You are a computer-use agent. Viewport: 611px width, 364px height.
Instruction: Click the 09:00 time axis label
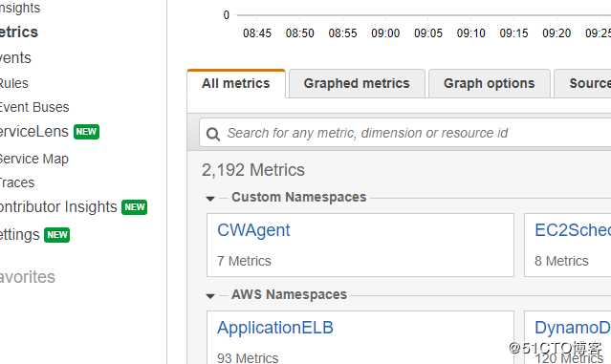(x=385, y=33)
